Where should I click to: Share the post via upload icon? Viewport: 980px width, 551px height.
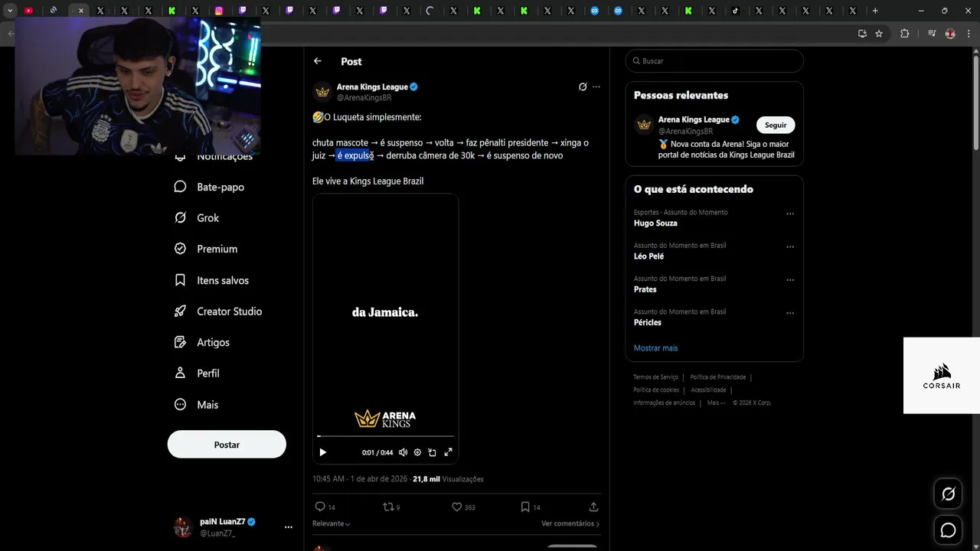(x=593, y=507)
